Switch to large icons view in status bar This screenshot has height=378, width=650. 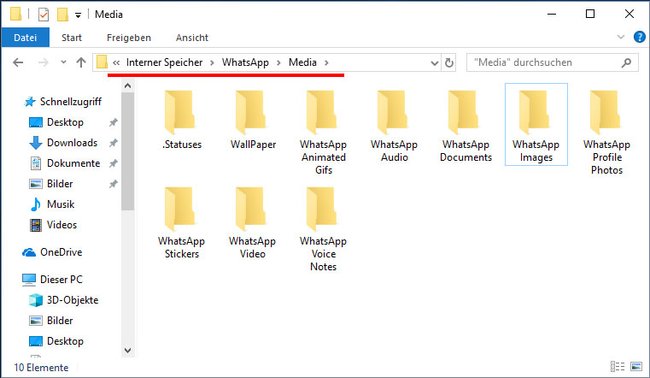point(636,366)
